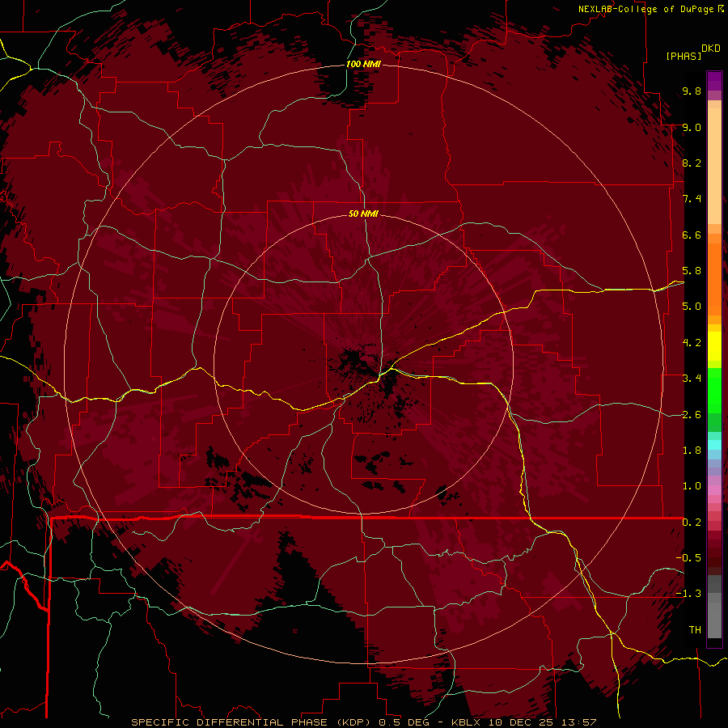The height and width of the screenshot is (728, 728).
Task: Click the 6.6 scale value
Action: coord(692,235)
